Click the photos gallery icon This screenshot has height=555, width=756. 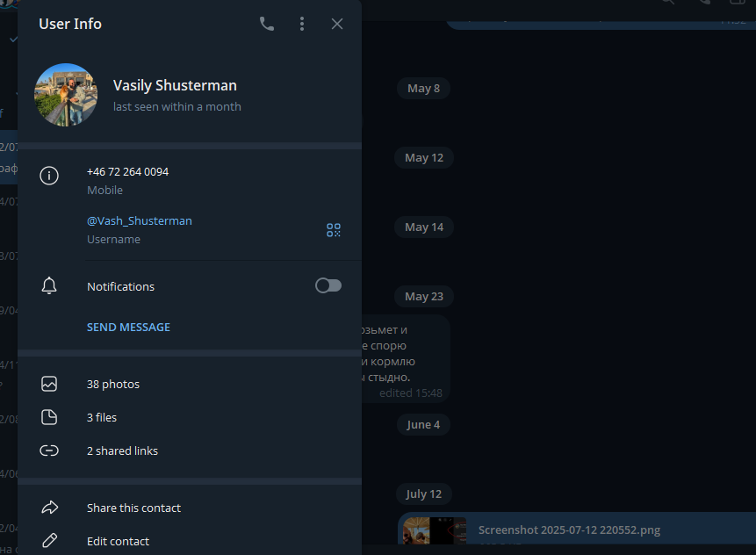[50, 384]
